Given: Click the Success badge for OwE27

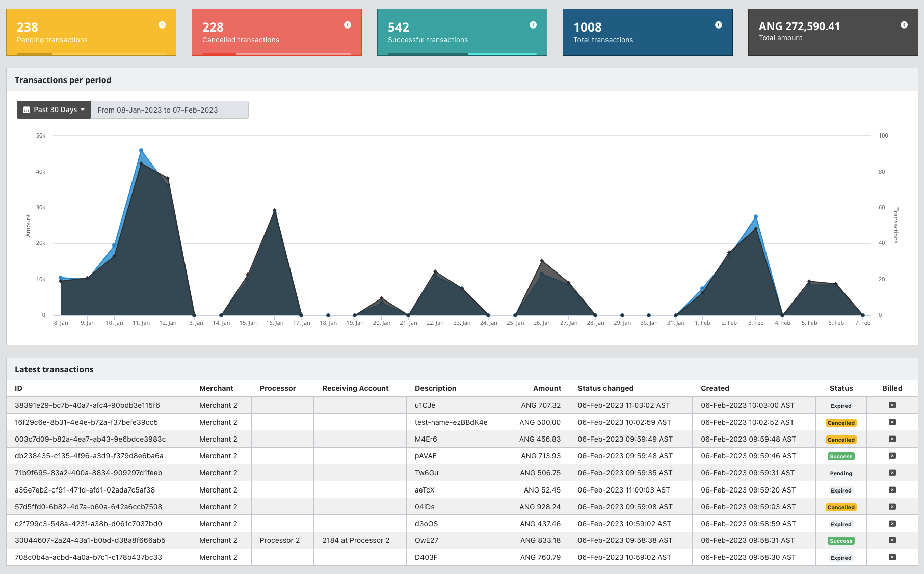Looking at the screenshot, I should pyautogui.click(x=841, y=541).
